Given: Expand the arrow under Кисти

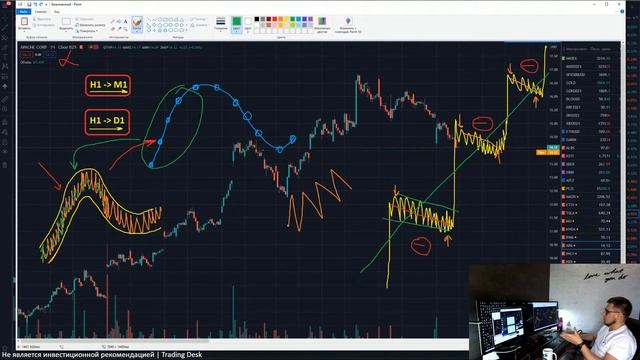Looking at the screenshot, I should point(137,31).
